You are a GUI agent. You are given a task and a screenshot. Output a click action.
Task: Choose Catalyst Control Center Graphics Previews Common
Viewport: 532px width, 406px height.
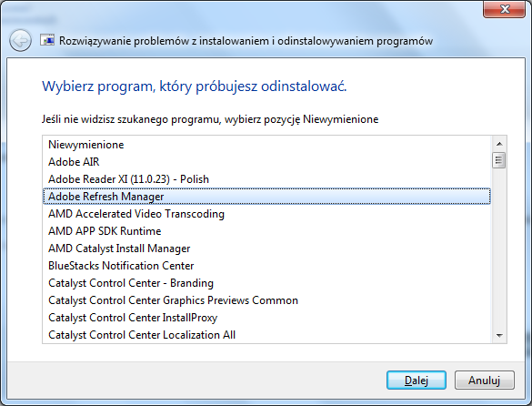[x=266, y=300]
